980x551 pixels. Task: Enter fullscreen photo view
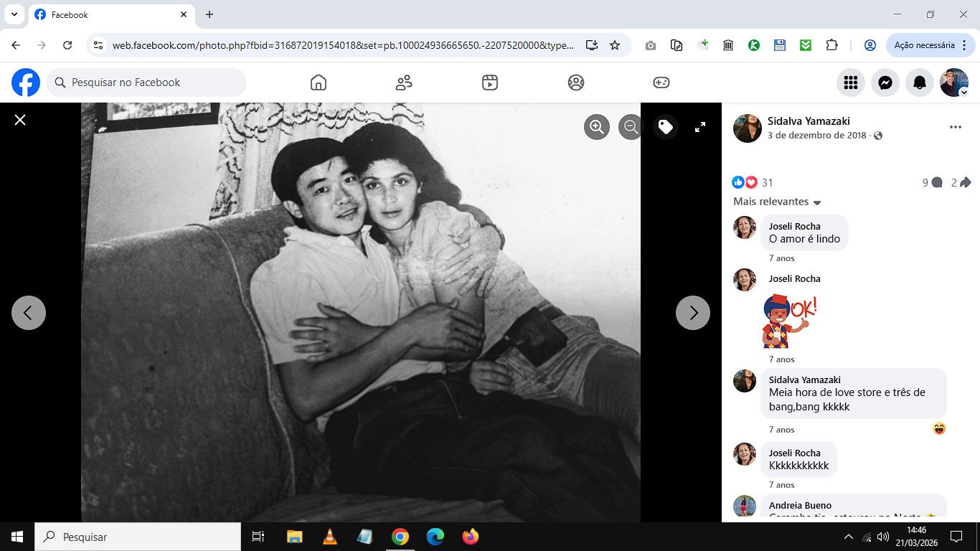700,127
